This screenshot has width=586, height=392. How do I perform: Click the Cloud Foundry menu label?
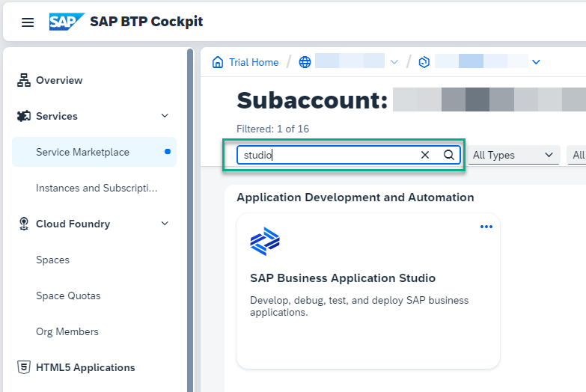[x=73, y=224]
